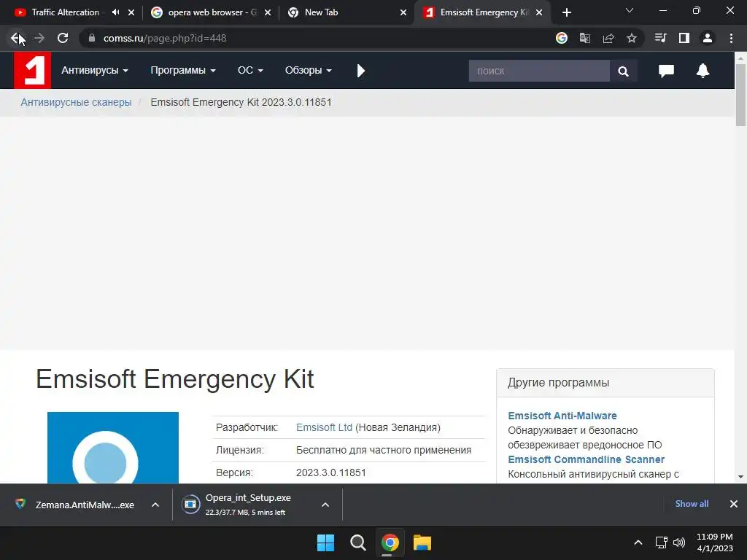Open the Emsisoft Ltd developer link
The width and height of the screenshot is (747, 560).
click(324, 427)
